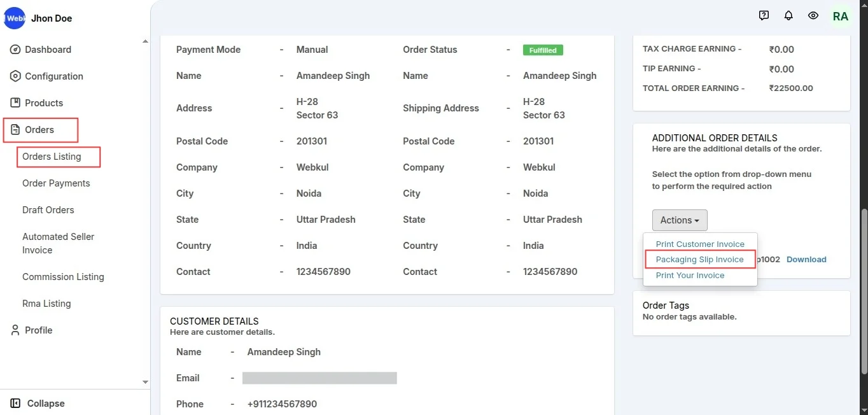Click the Products box icon
The image size is (868, 415).
[x=15, y=103]
